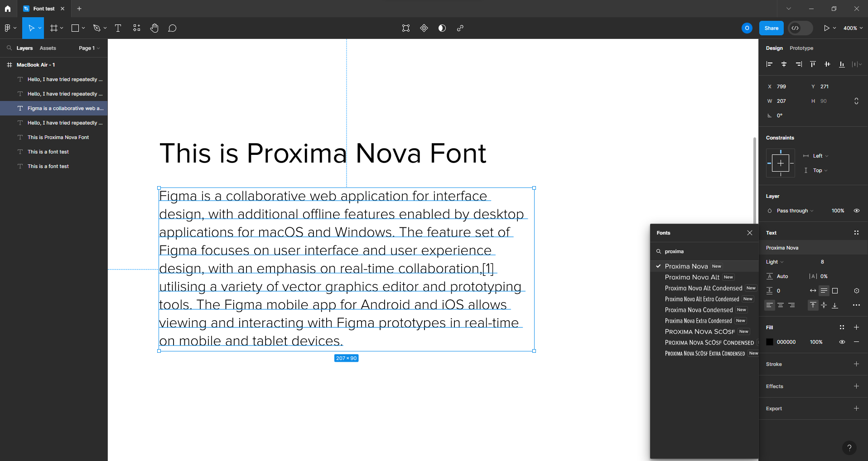Align selection vertical centers

(x=827, y=64)
